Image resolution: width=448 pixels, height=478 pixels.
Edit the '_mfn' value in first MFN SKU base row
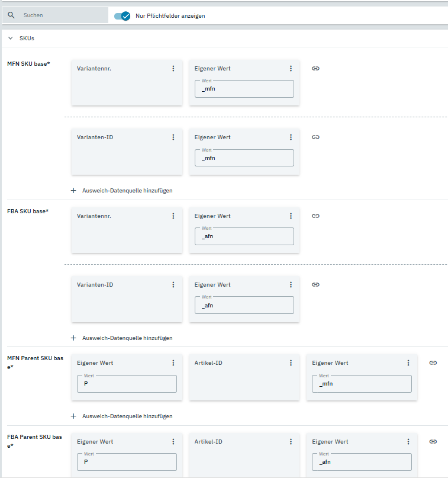pos(244,89)
